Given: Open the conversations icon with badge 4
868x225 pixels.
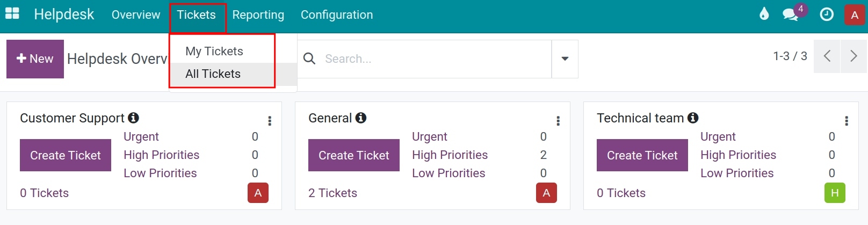Looking at the screenshot, I should [x=791, y=14].
